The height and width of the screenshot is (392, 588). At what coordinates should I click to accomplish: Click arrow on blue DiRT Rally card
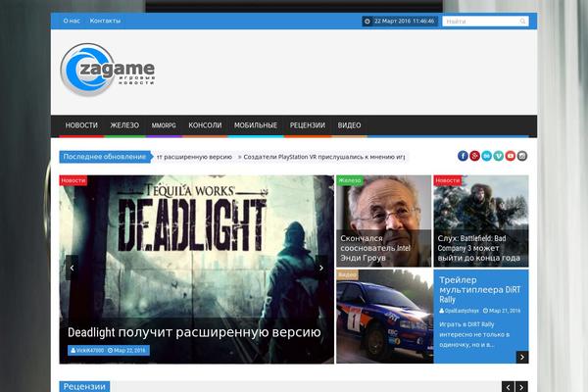coord(522,358)
